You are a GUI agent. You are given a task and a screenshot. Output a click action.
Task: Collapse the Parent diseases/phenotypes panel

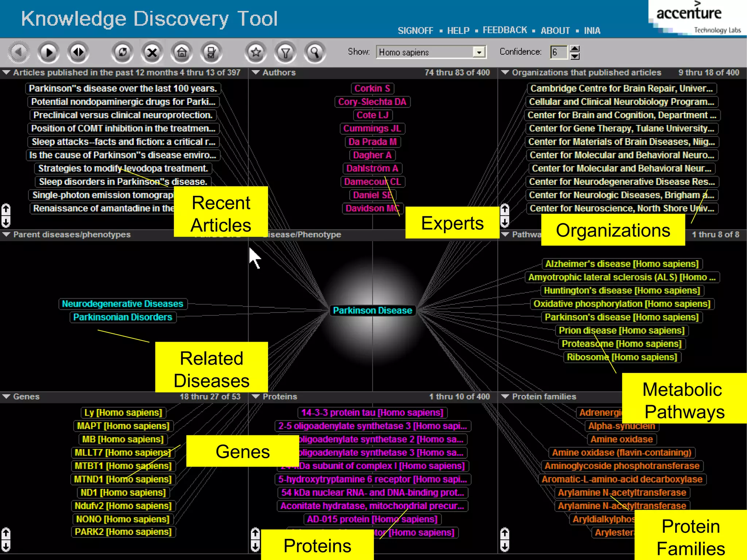6,234
